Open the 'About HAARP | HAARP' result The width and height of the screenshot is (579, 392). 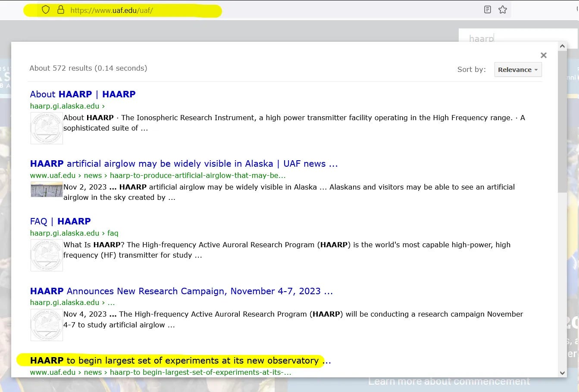[83, 94]
